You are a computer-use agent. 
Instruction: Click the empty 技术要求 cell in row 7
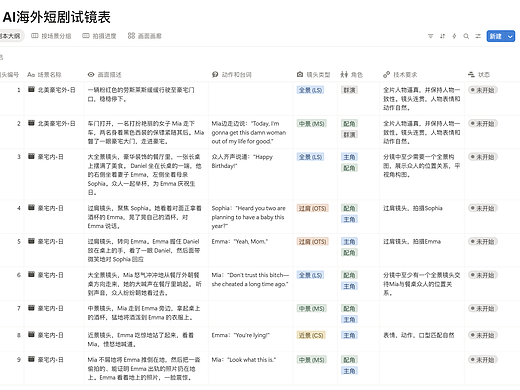point(422,313)
